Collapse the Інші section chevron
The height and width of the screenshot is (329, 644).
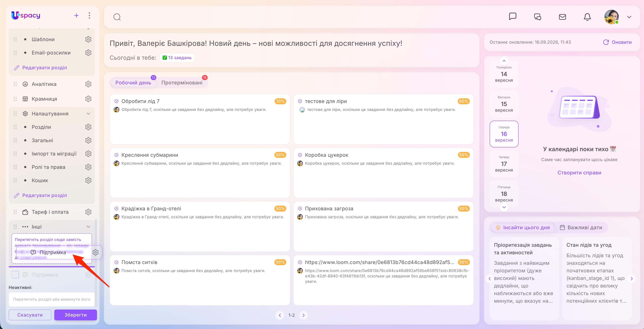88,227
